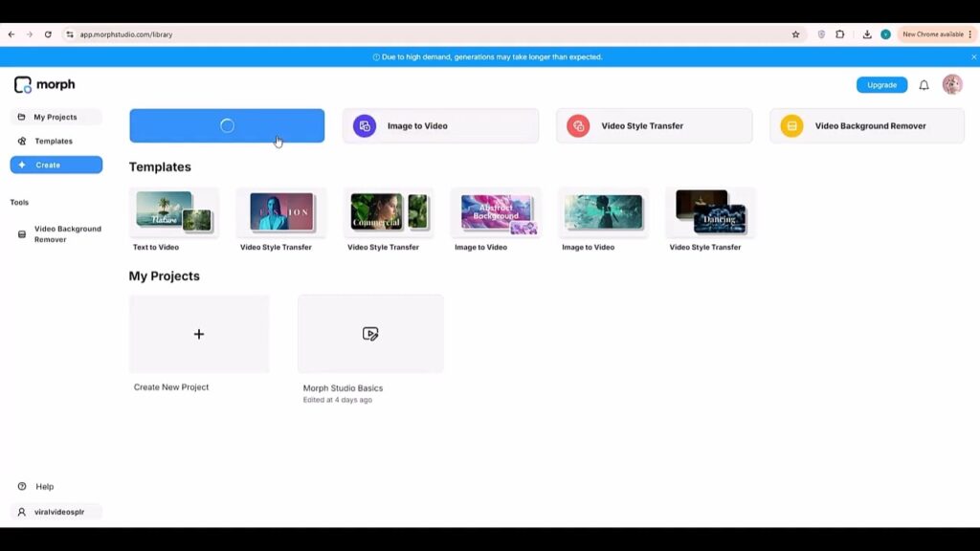Open the Video Style Transfer card
This screenshot has width=980, height=551.
655,125
